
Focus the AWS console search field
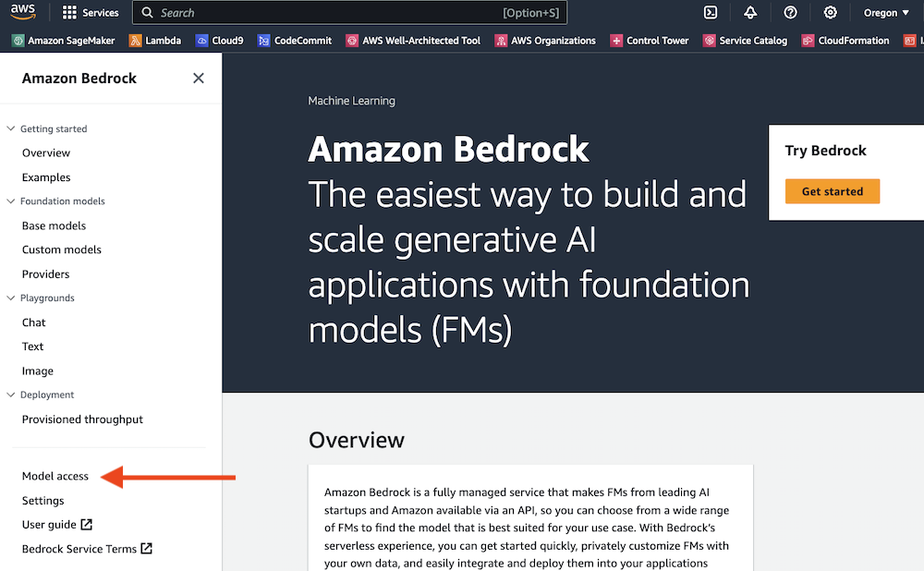pos(350,13)
